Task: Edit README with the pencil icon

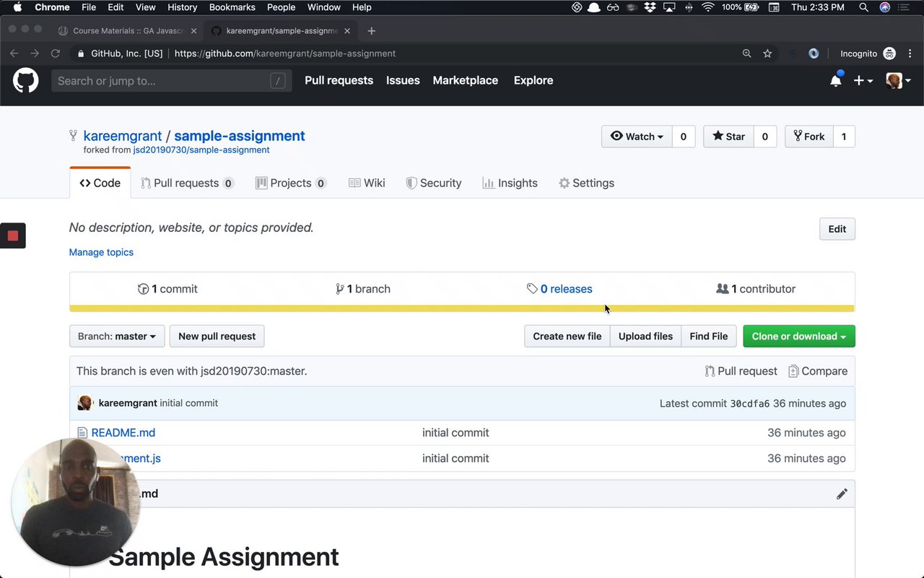Action: point(842,494)
